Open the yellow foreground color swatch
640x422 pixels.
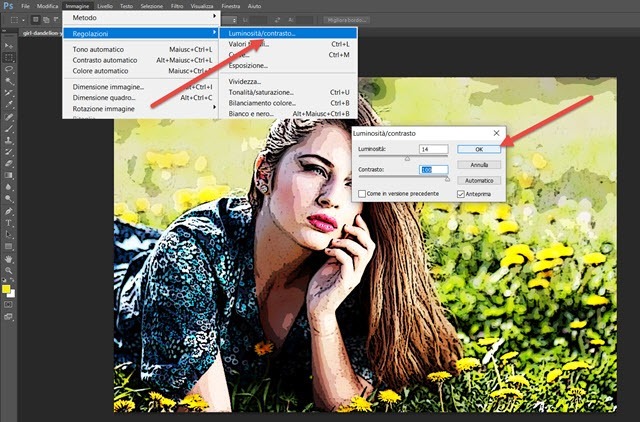click(6, 289)
